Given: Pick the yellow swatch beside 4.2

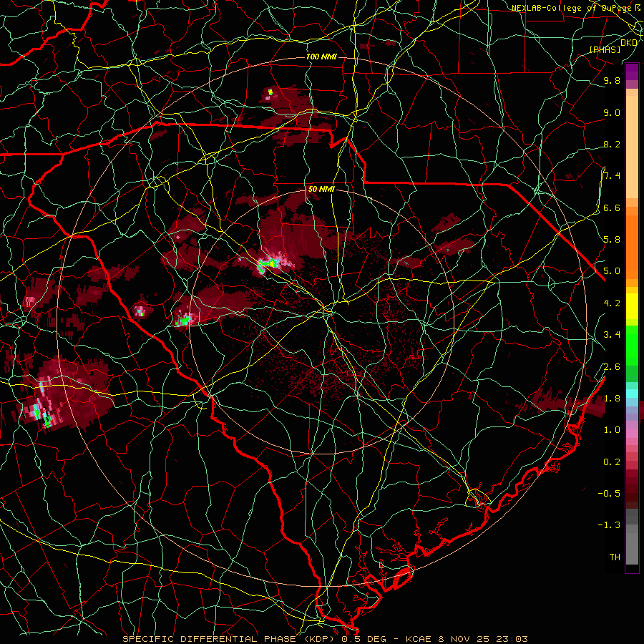Looking at the screenshot, I should coord(632,306).
